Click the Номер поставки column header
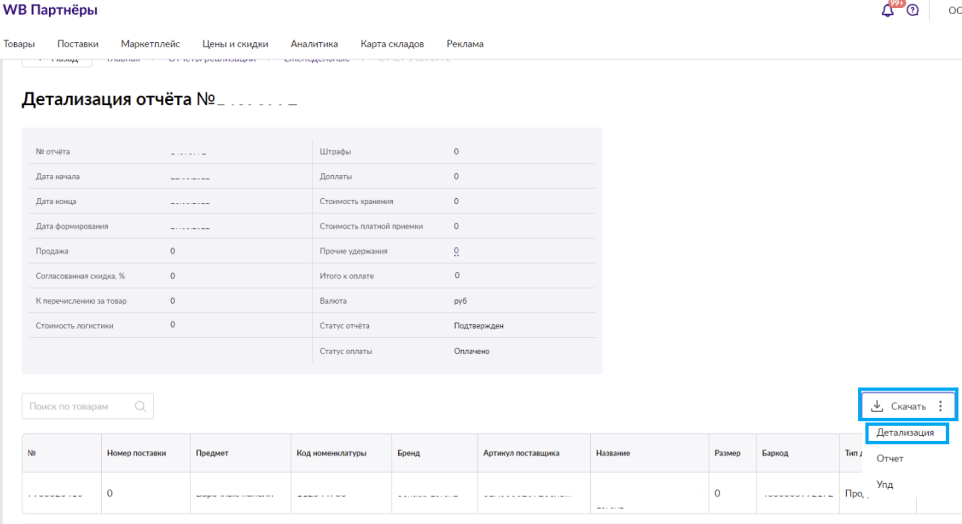The height and width of the screenshot is (524, 962). tap(136, 453)
